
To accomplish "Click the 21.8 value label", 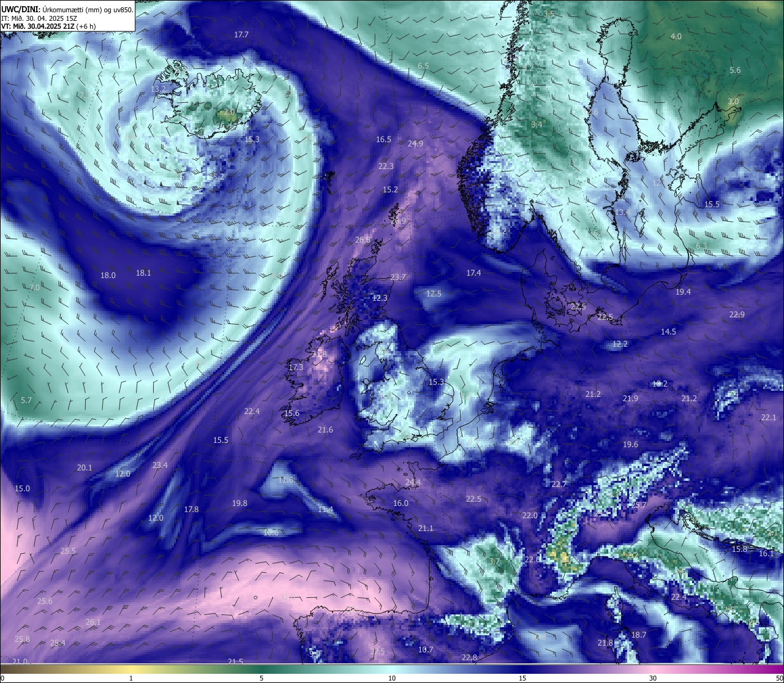I will [605, 643].
